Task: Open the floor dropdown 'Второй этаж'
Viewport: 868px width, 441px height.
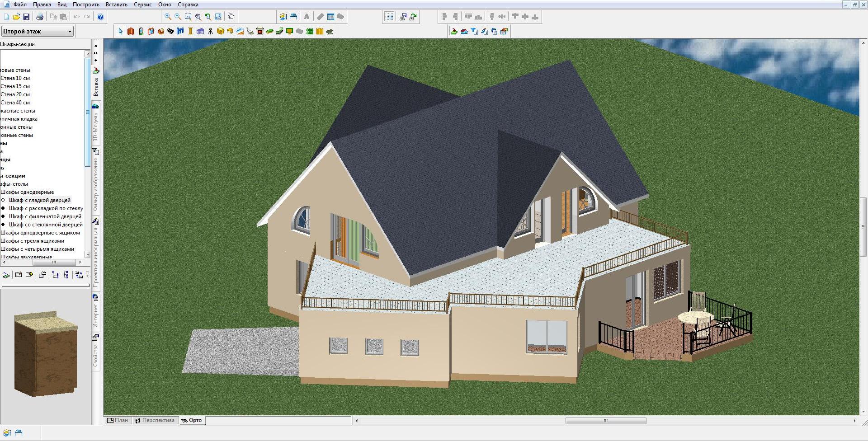Action: [38, 31]
